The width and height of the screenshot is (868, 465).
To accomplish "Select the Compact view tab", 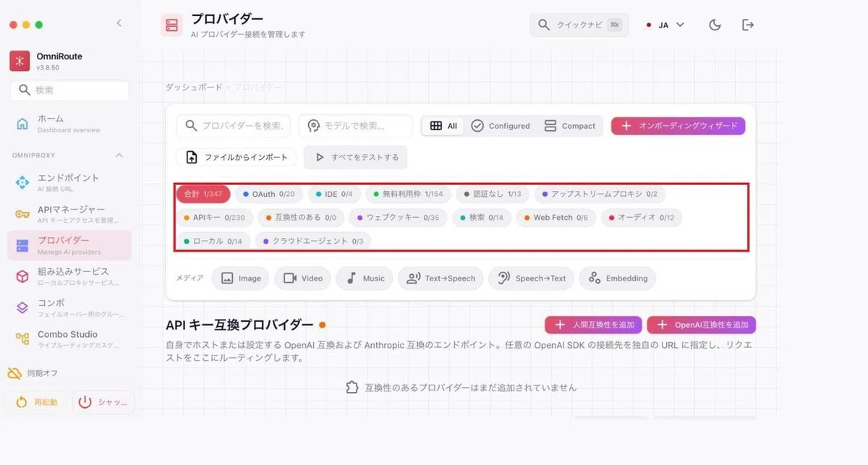I will 570,126.
